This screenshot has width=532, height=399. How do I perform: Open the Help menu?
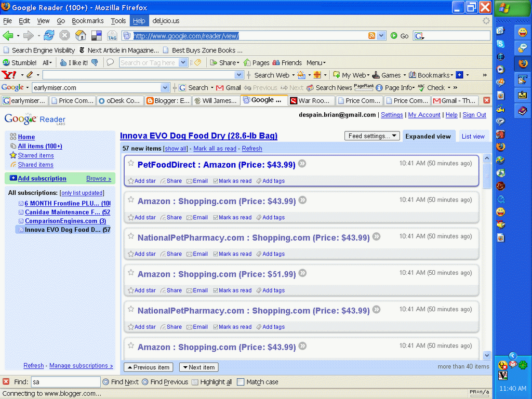[x=139, y=21]
